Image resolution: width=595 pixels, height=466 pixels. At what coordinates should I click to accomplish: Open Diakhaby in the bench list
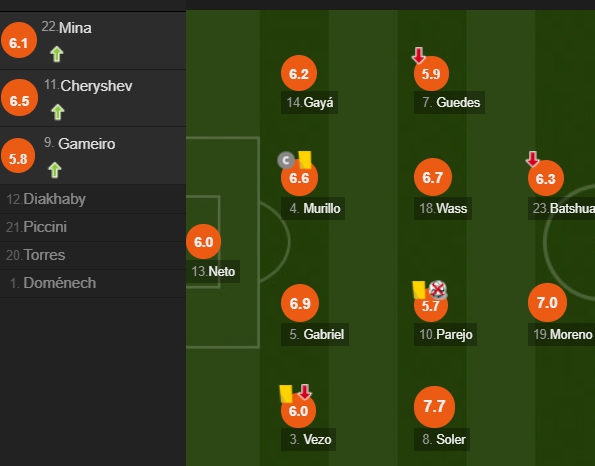93,199
